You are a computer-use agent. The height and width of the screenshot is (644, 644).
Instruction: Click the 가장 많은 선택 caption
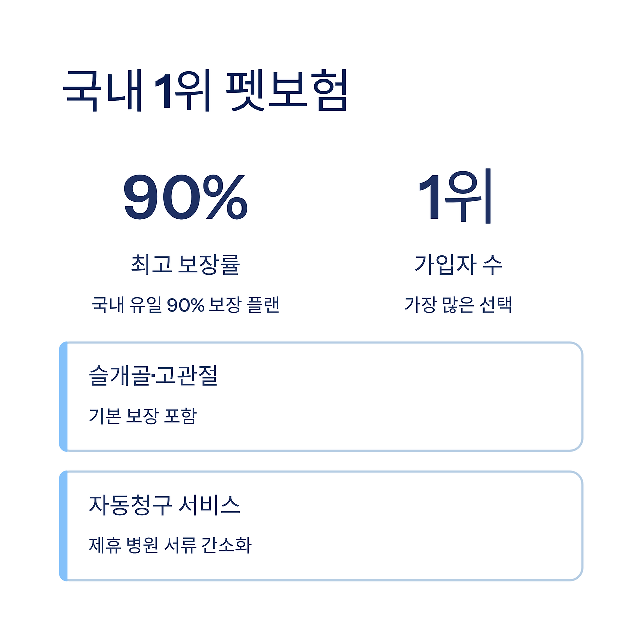click(458, 305)
